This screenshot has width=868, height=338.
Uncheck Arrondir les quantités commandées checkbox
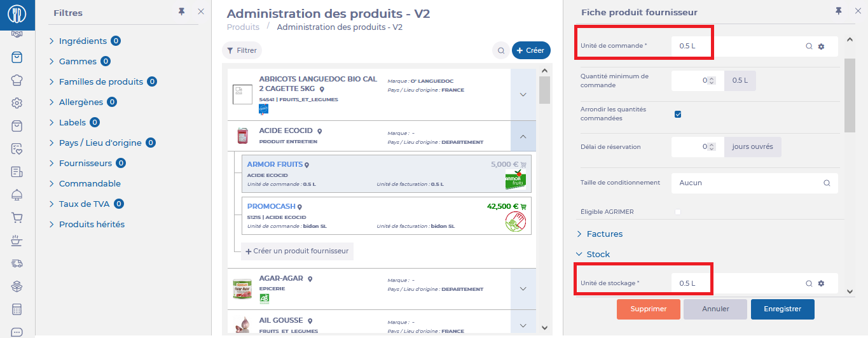[678, 114]
